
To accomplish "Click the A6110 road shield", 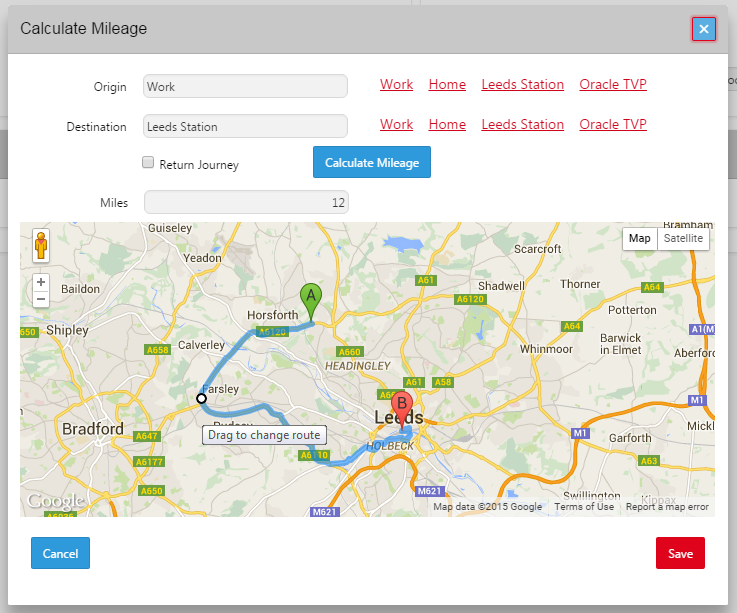I will pyautogui.click(x=314, y=455).
